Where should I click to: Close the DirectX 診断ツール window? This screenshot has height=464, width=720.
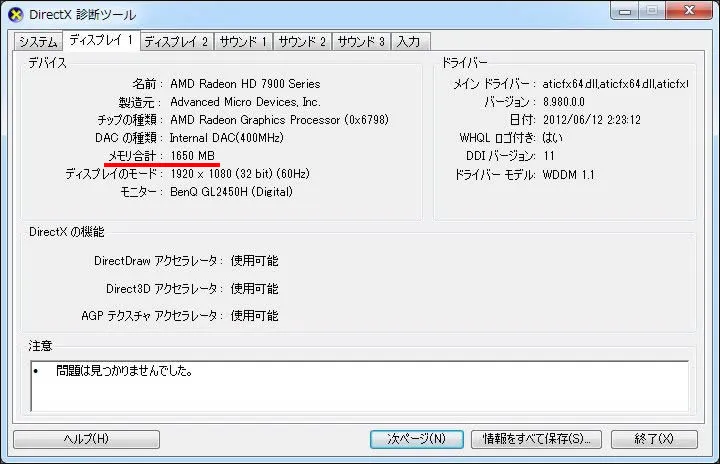coord(689,11)
